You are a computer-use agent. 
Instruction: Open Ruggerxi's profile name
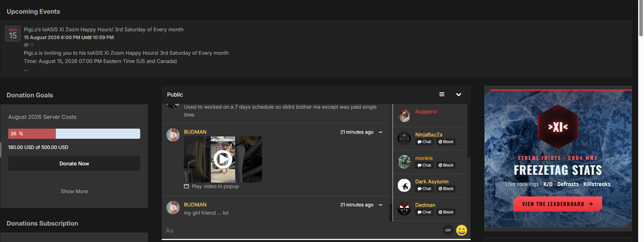click(426, 112)
